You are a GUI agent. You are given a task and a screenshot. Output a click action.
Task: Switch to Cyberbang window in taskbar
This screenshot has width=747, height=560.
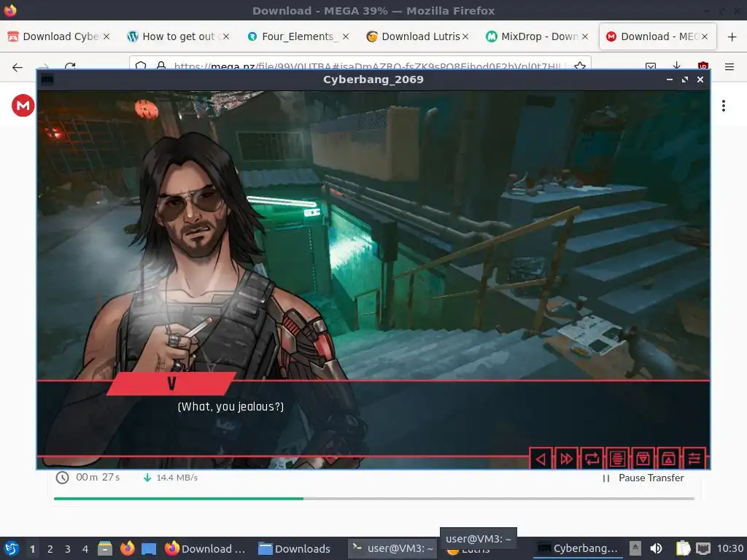(578, 548)
